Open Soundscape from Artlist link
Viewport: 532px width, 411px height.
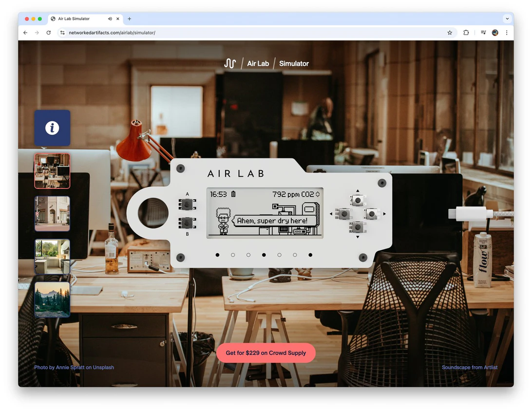[x=470, y=367]
